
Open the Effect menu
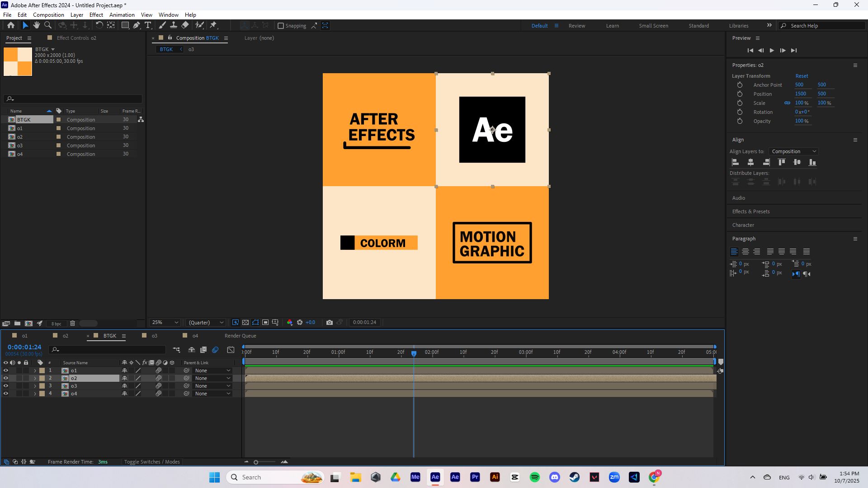pyautogui.click(x=96, y=15)
